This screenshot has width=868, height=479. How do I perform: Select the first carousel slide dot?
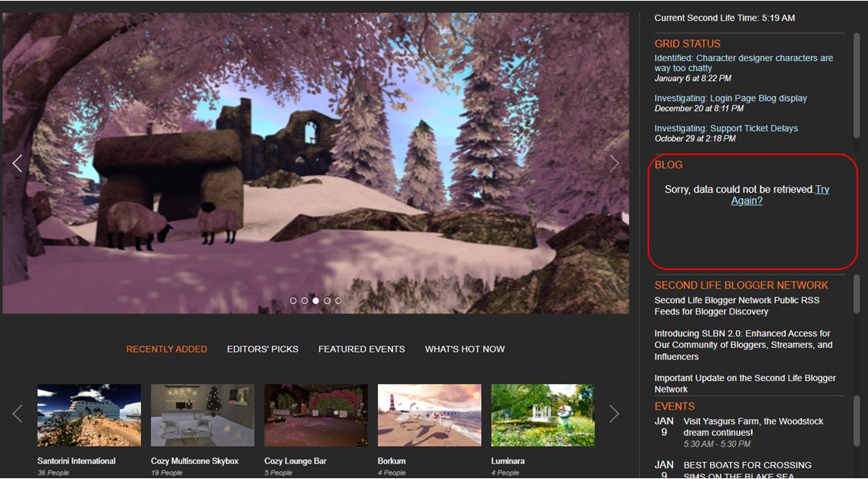[x=294, y=301]
